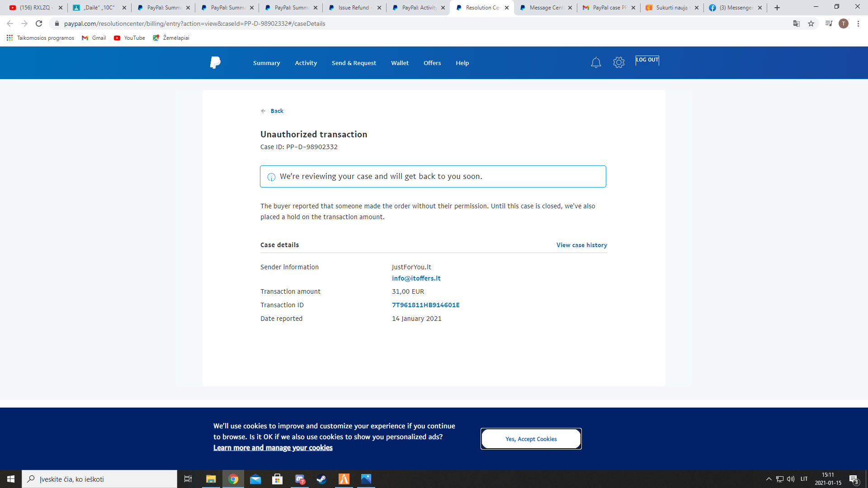The height and width of the screenshot is (488, 868).
Task: Switch the LIT keyboard language indicator
Action: (x=804, y=479)
